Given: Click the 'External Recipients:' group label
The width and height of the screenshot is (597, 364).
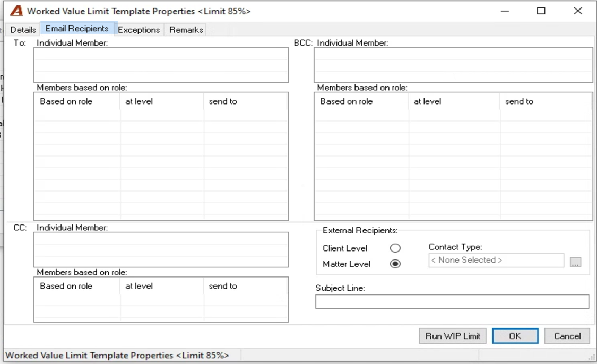Looking at the screenshot, I should 360,230.
